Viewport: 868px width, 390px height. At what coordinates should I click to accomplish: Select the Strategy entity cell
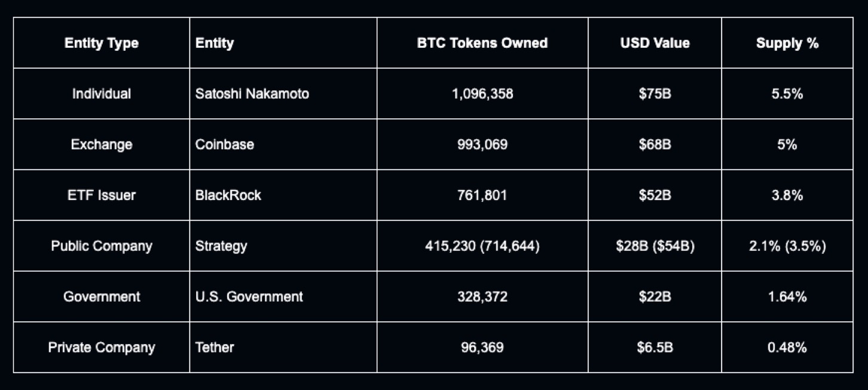221,246
